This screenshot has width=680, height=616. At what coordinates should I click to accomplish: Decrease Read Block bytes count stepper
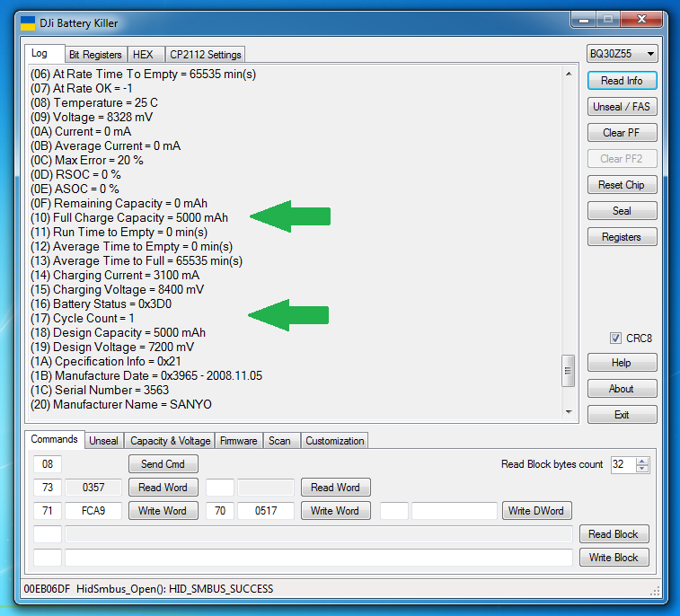pos(642,468)
